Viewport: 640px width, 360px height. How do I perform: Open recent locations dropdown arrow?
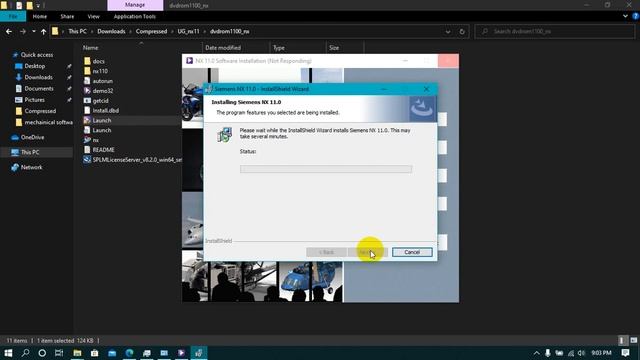pos(33,31)
